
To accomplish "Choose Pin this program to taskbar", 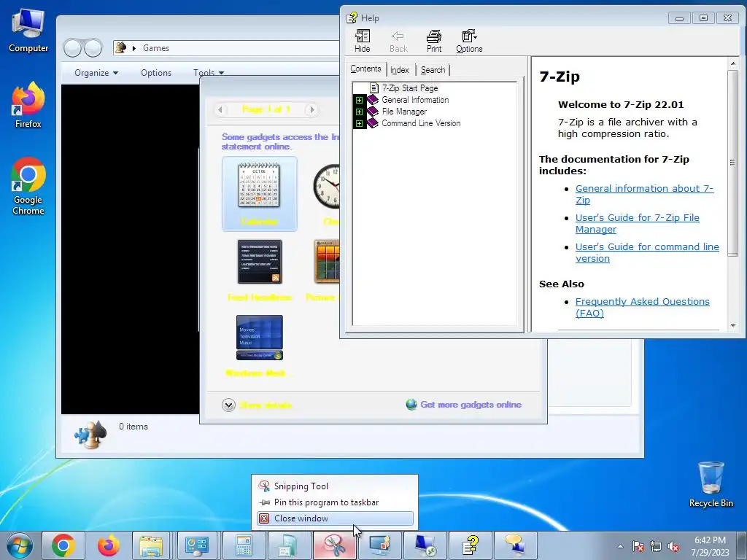I will click(335, 502).
